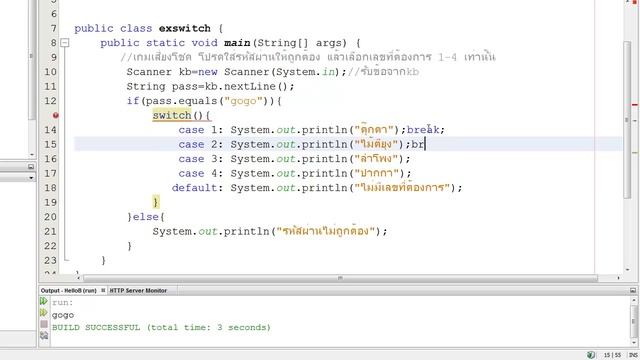Image resolution: width=640 pixels, height=360 pixels.
Task: Click the INS insert mode indicator
Action: pos(633,355)
